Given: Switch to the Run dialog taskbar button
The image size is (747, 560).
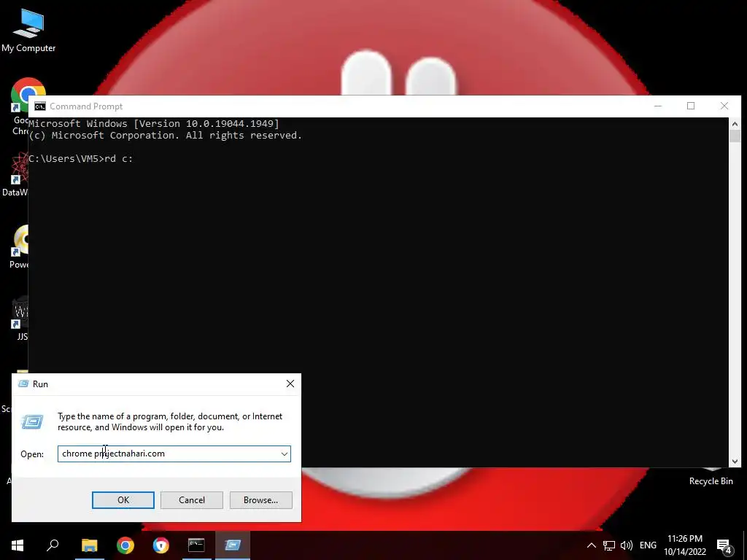Looking at the screenshot, I should (233, 545).
